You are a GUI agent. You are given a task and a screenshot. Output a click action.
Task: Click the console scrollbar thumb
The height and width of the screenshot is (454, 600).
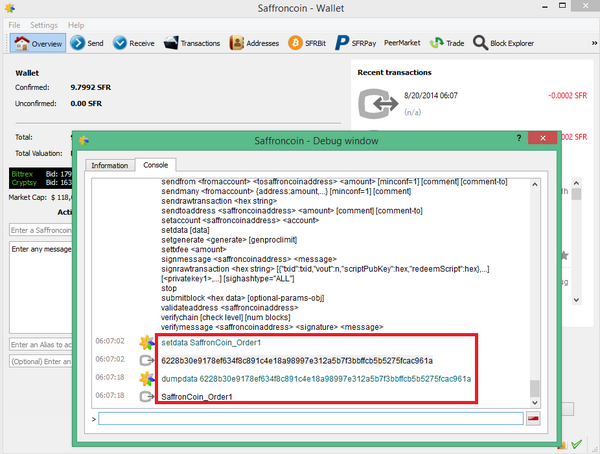(x=535, y=389)
